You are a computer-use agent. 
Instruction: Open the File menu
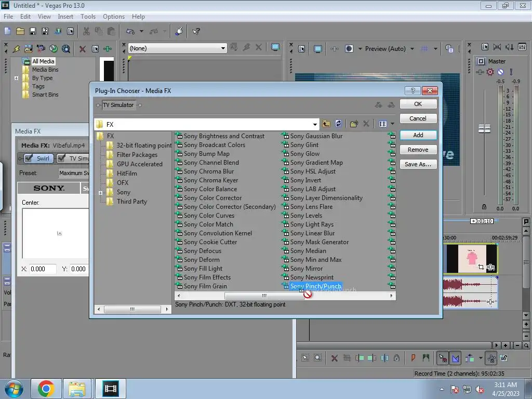8,16
